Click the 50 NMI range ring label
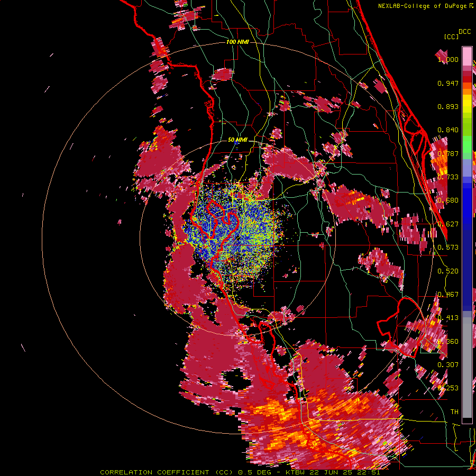476x476 pixels. [x=237, y=140]
